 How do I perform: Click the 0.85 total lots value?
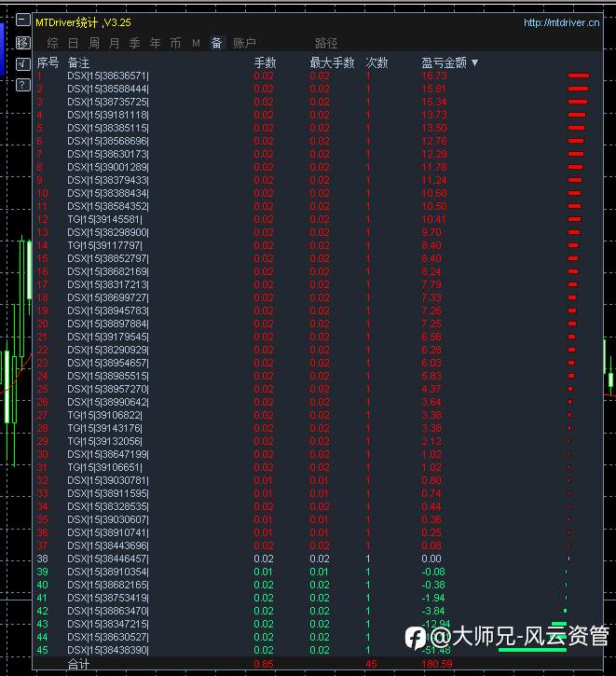tap(264, 665)
